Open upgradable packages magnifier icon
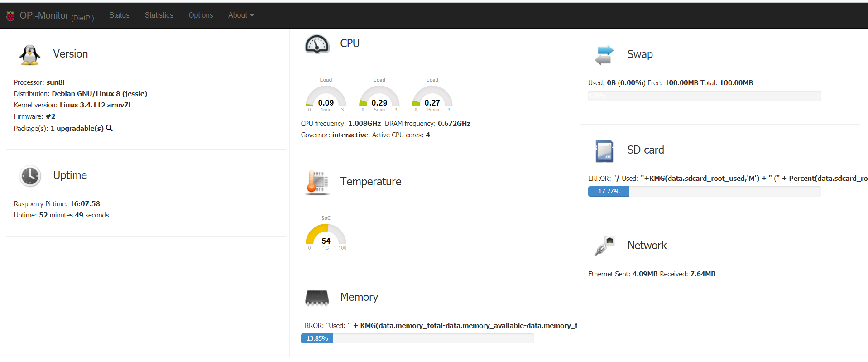Image resolution: width=868 pixels, height=362 pixels. click(x=109, y=128)
